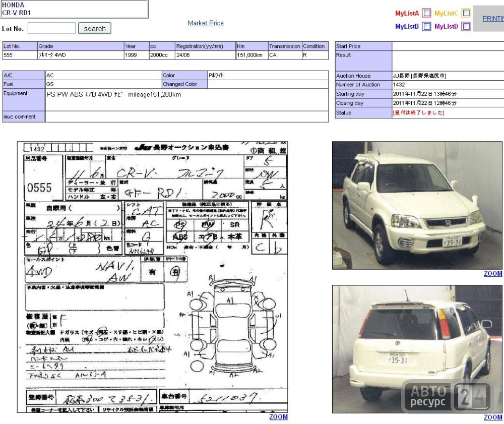The width and height of the screenshot is (504, 424).
Task: Open ZOOM link under front car photo
Action: (x=493, y=274)
